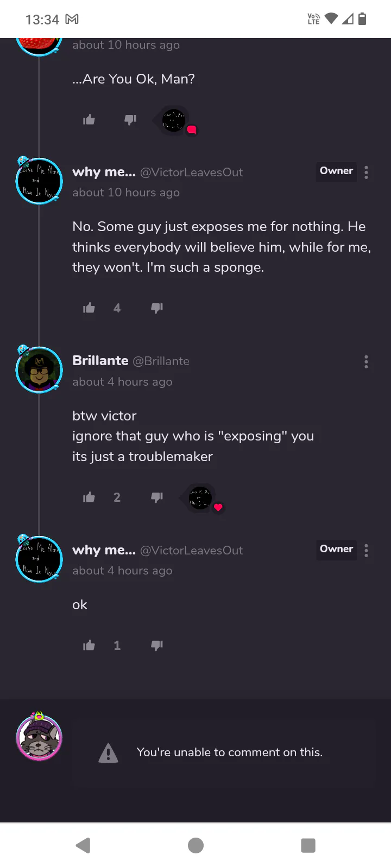Dislike the "ok" reply
This screenshot has width=391, height=868.
pyautogui.click(x=157, y=646)
